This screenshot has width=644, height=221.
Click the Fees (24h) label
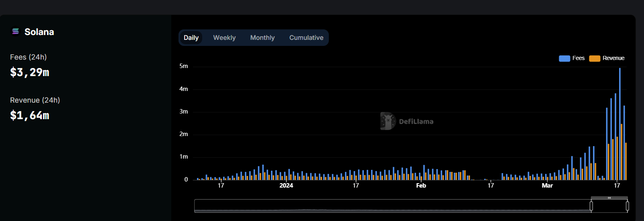(x=28, y=57)
